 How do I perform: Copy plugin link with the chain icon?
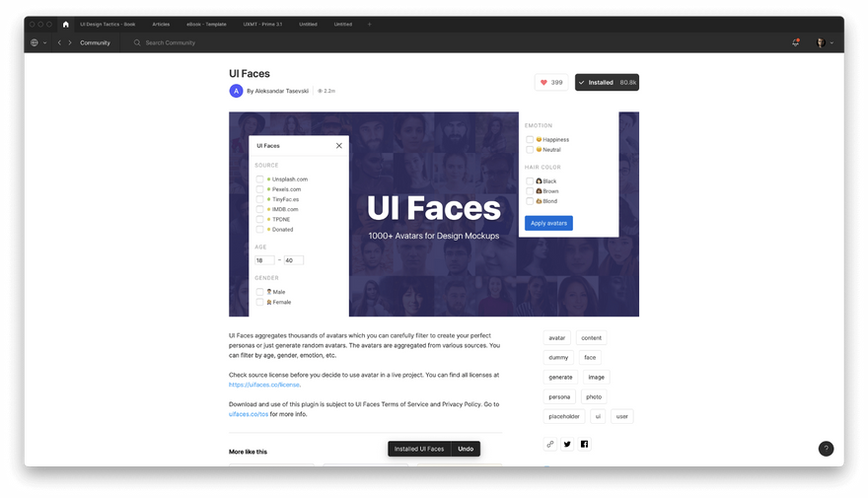(549, 444)
